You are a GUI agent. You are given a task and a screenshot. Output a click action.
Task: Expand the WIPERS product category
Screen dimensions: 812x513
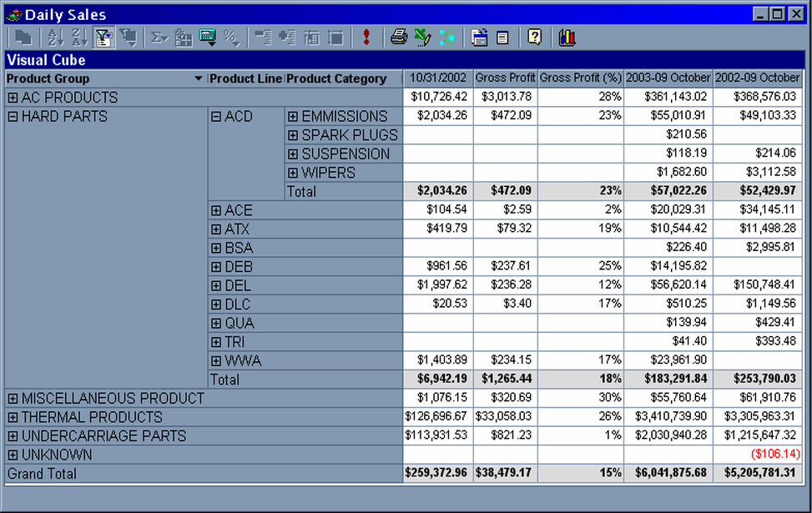pyautogui.click(x=293, y=174)
